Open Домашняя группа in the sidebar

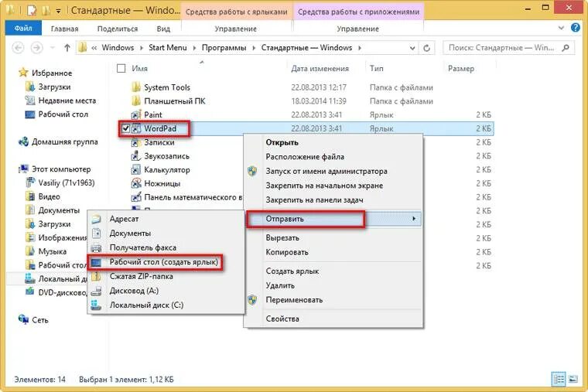pos(64,141)
